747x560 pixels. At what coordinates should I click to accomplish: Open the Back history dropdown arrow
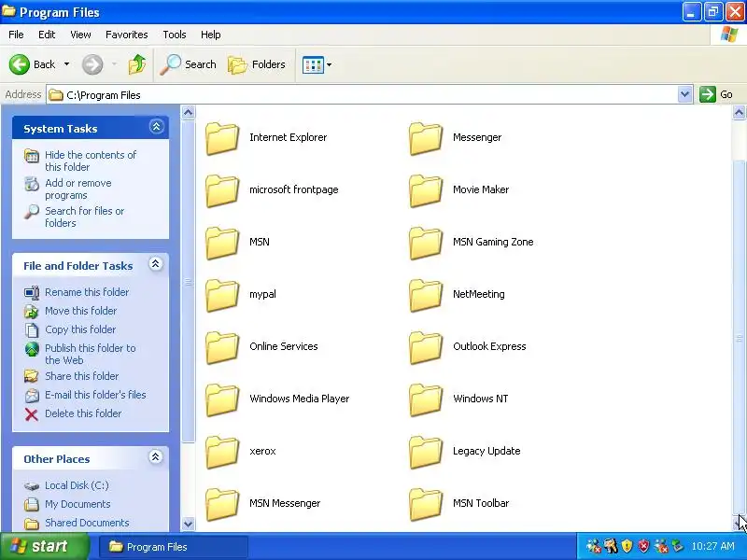[66, 64]
